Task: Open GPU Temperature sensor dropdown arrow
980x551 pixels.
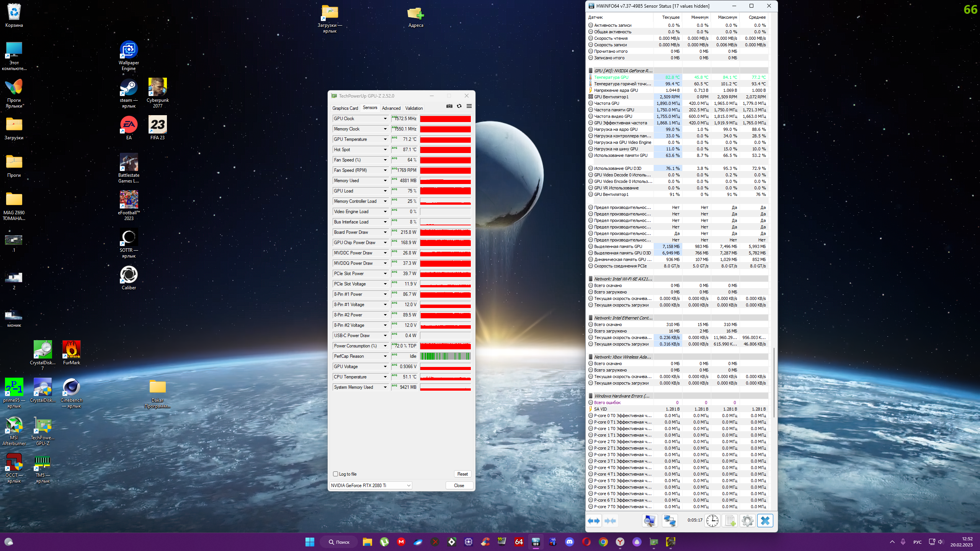Action: 385,139
